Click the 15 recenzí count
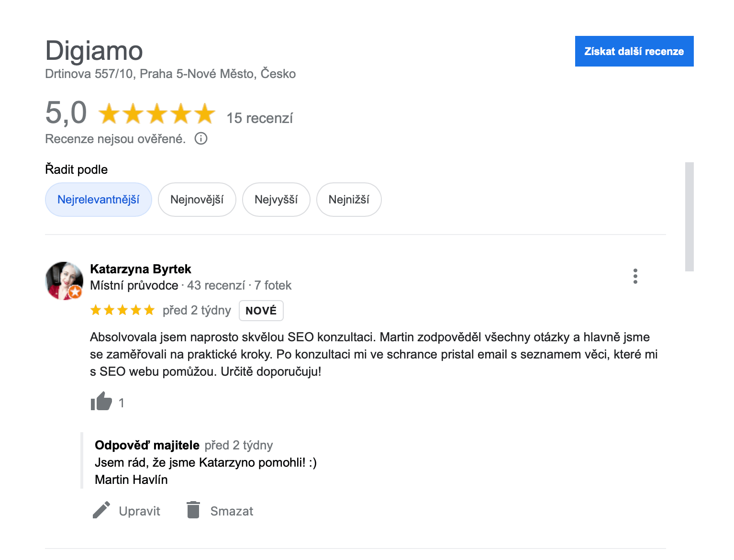The width and height of the screenshot is (734, 560). pyautogui.click(x=260, y=118)
